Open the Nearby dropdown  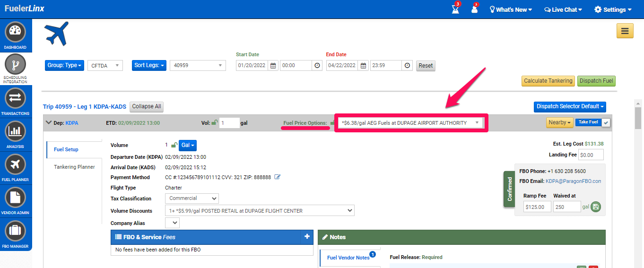pyautogui.click(x=559, y=122)
